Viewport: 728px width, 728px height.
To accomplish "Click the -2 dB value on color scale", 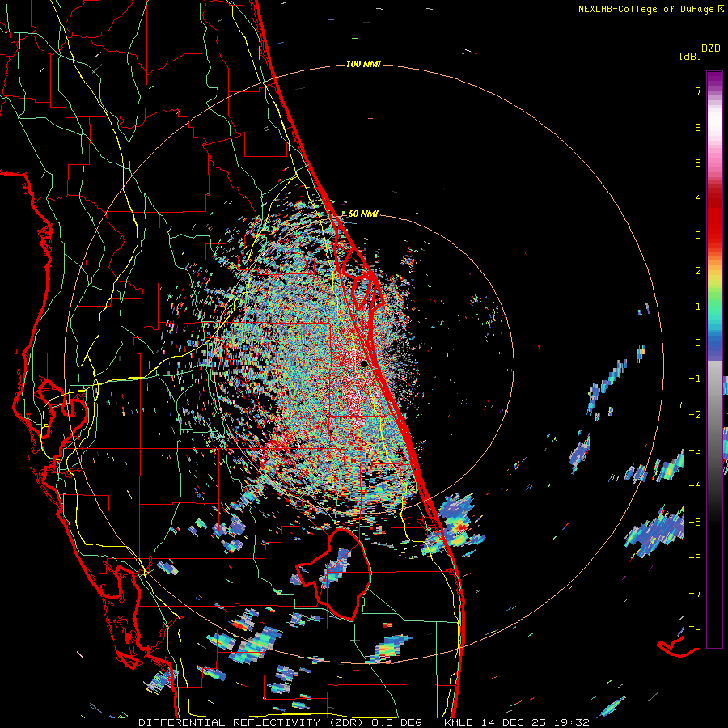I will (695, 414).
